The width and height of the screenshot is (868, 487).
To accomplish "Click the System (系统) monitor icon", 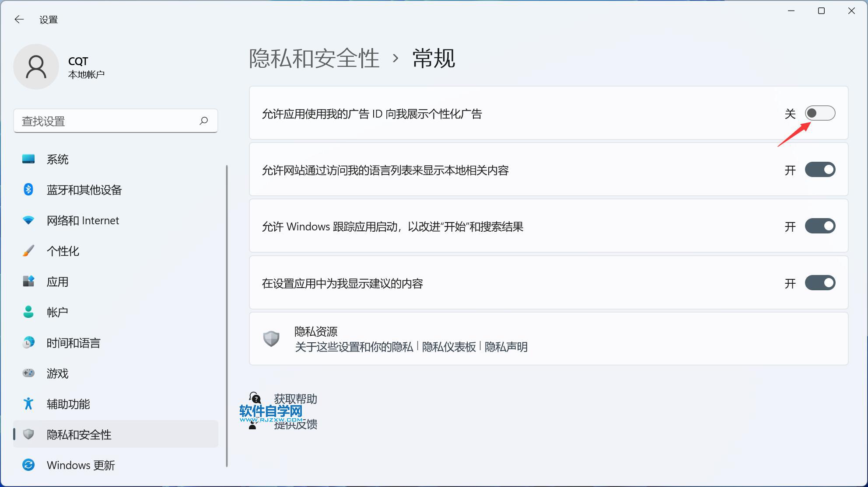I will (28, 159).
